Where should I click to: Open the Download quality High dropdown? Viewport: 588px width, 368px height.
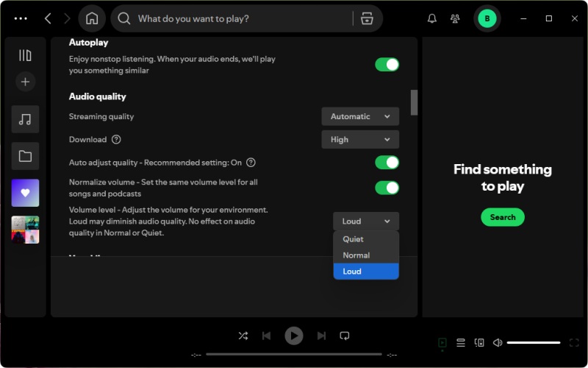click(x=360, y=139)
